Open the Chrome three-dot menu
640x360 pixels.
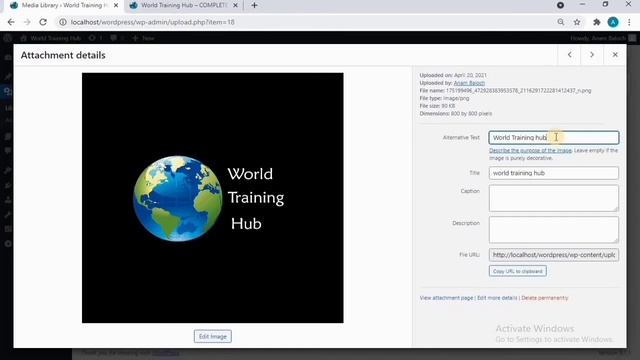coord(629,22)
